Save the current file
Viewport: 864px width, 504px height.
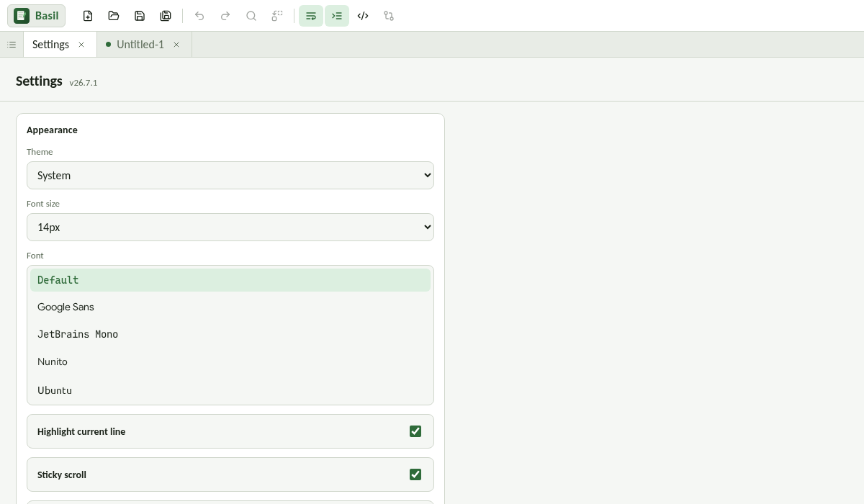[x=140, y=16]
